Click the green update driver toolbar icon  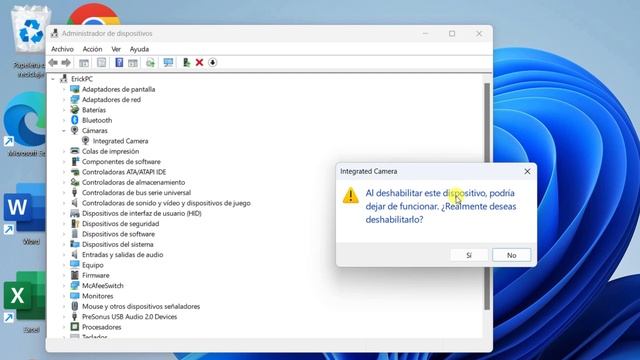coord(186,62)
